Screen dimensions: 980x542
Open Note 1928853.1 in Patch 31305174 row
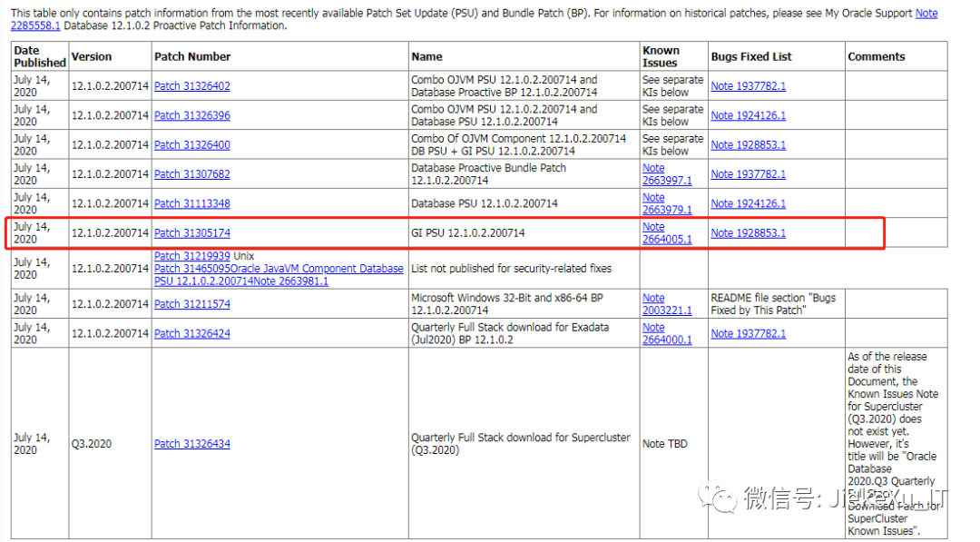pyautogui.click(x=748, y=233)
